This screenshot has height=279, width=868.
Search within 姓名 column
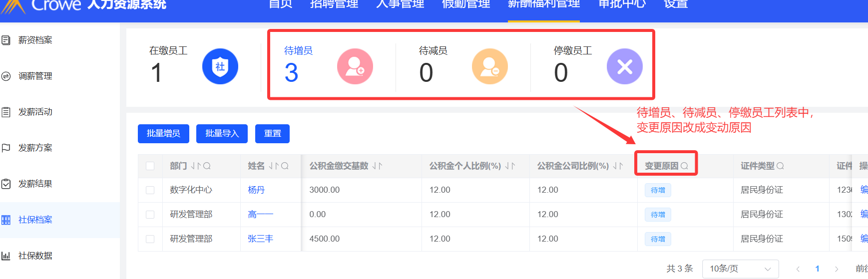(285, 166)
